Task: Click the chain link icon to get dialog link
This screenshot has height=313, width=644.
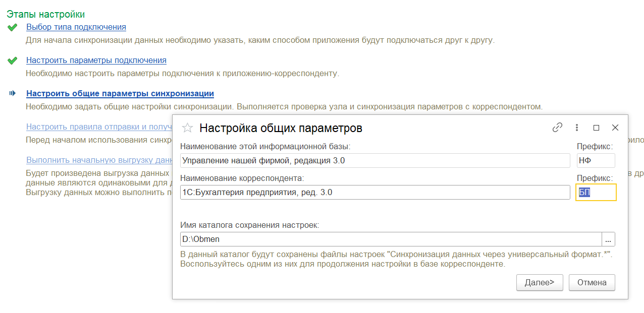Action: [x=557, y=128]
